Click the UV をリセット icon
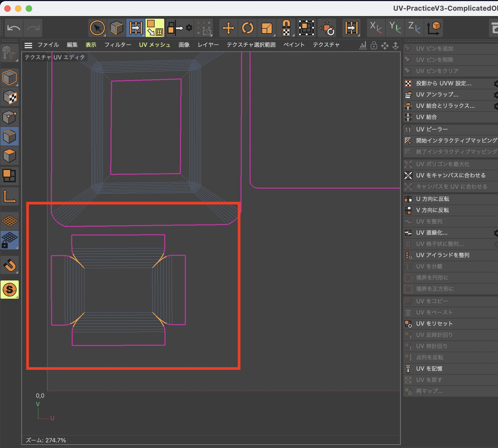498x448 pixels. (x=408, y=324)
